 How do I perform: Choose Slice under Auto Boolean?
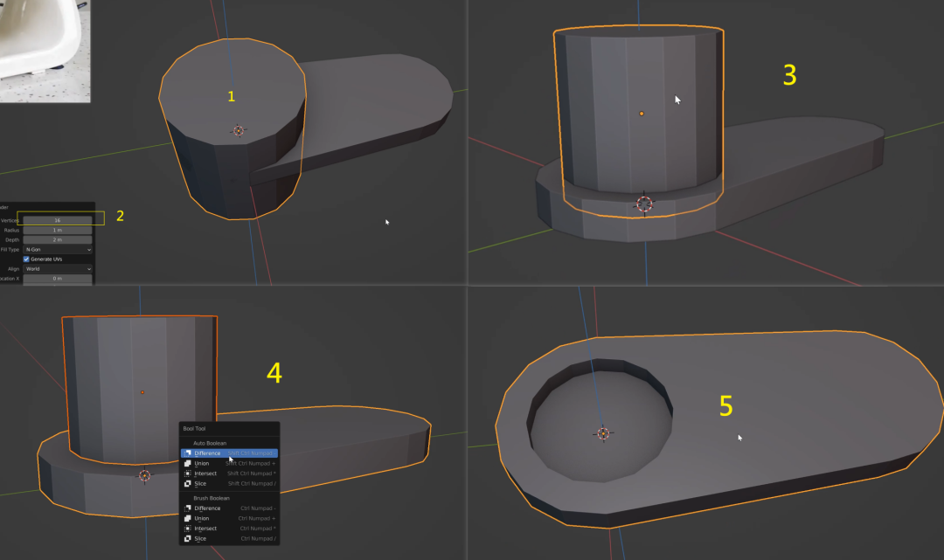(229, 484)
